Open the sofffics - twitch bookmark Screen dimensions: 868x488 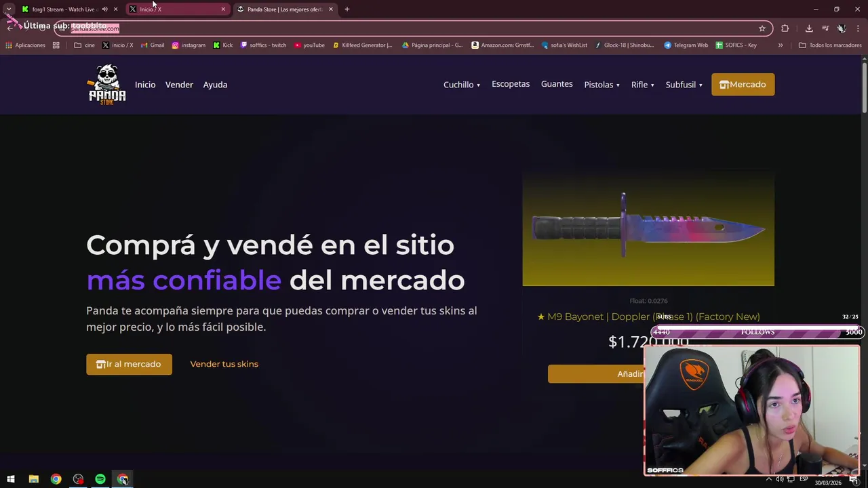tap(264, 45)
